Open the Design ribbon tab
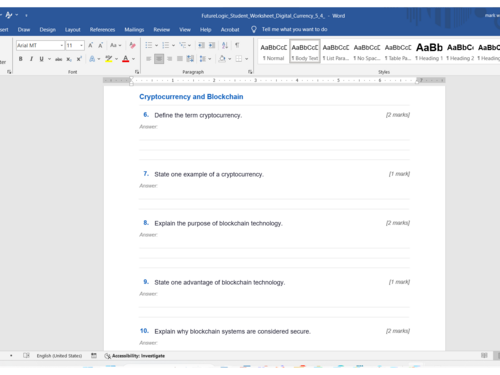 pos(48,30)
